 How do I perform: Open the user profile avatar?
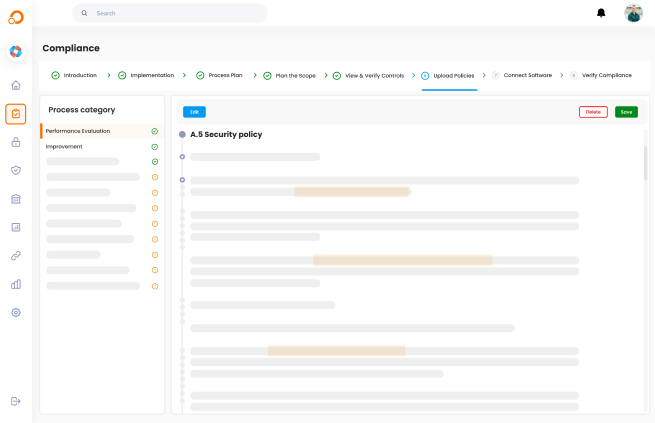pos(633,13)
